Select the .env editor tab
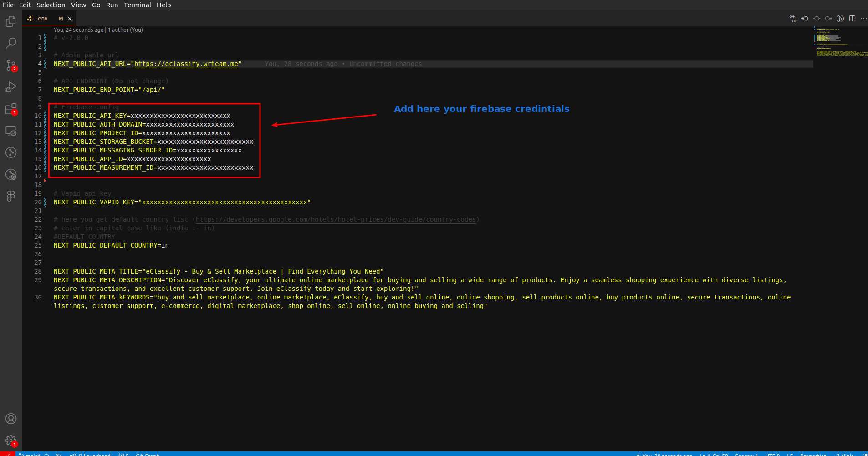 pos(41,19)
